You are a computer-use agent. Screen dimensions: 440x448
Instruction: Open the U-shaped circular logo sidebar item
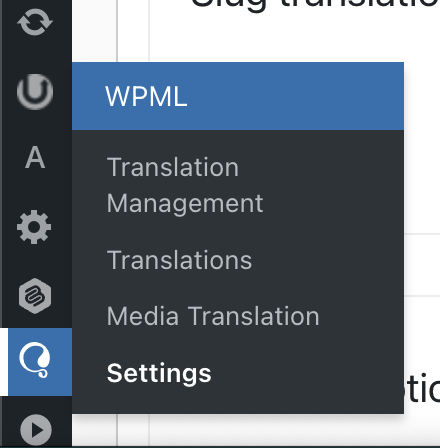tap(35, 92)
